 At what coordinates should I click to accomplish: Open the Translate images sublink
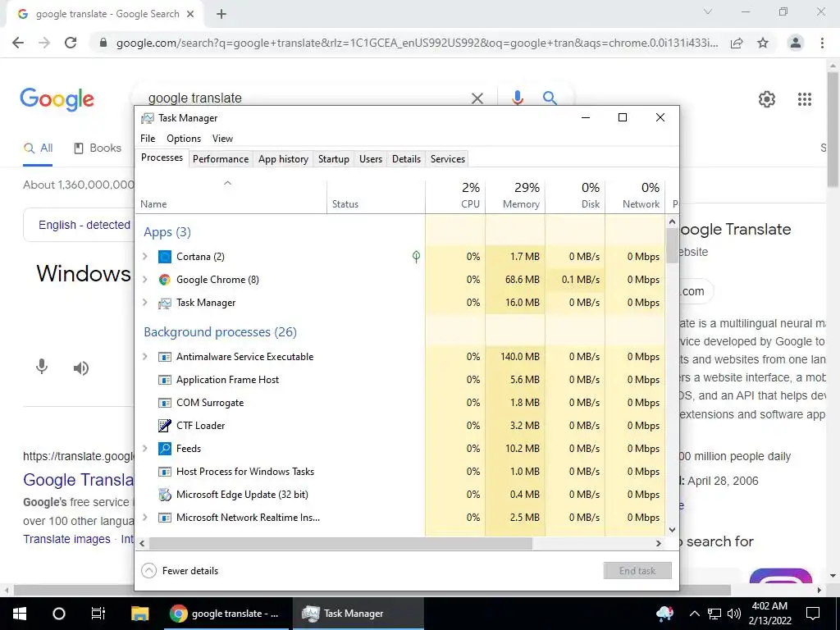pos(66,539)
